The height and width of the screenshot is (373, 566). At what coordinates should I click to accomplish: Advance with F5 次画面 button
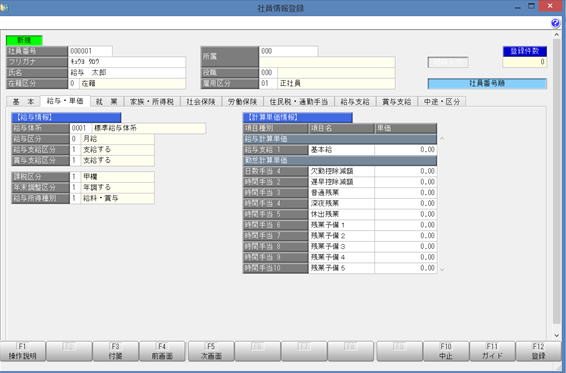[211, 351]
